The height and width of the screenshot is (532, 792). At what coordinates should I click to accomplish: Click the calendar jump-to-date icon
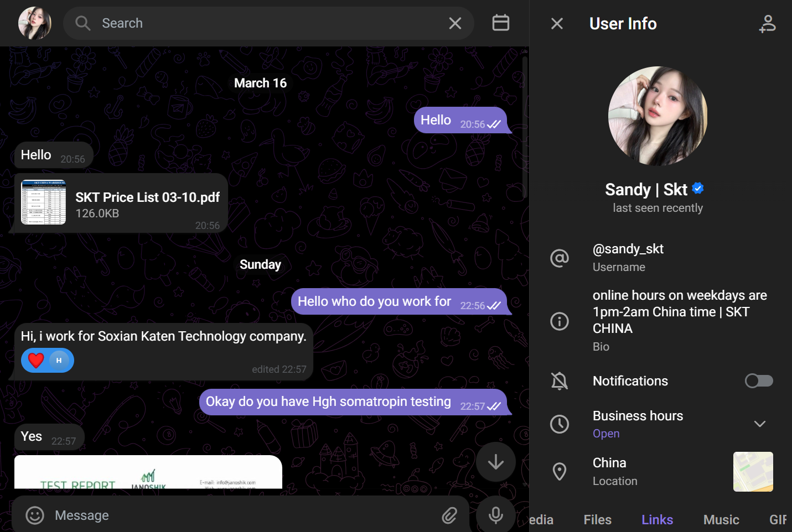[500, 23]
